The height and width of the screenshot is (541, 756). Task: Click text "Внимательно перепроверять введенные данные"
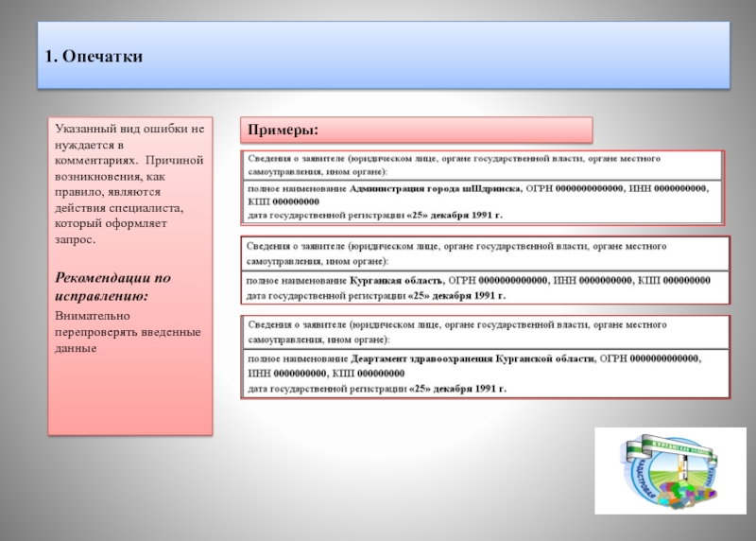tap(127, 332)
